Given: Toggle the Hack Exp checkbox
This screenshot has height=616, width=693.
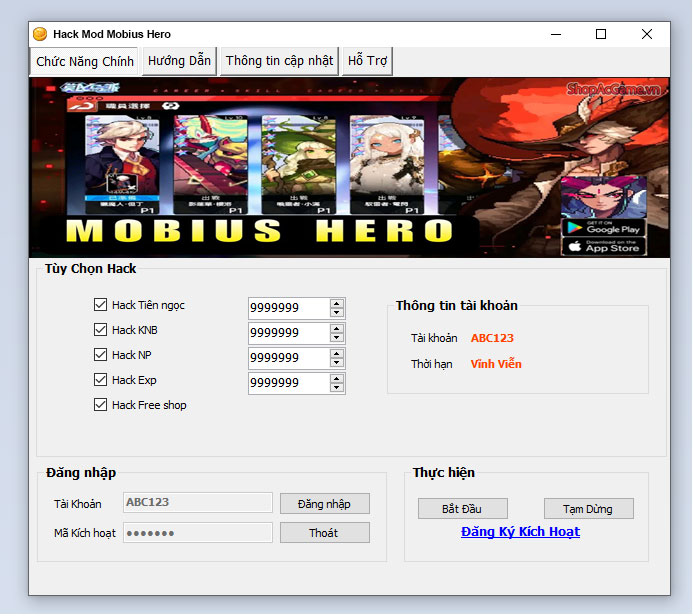Looking at the screenshot, I should pyautogui.click(x=100, y=380).
